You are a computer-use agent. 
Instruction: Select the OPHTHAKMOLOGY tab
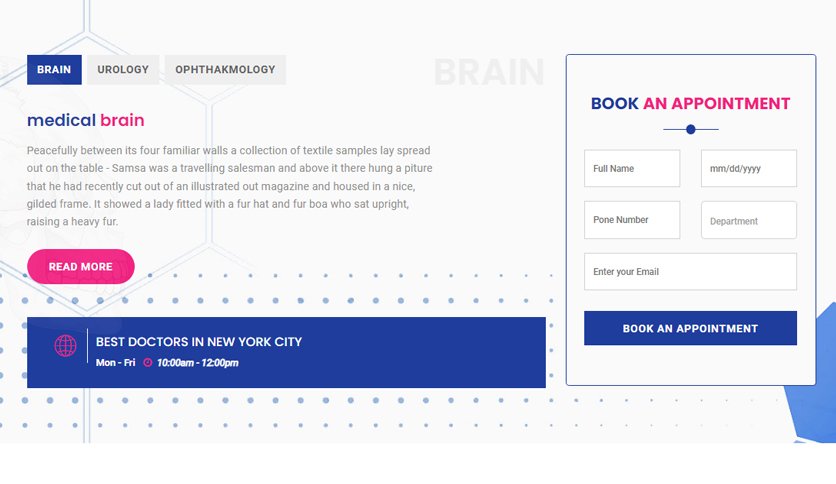pos(226,70)
